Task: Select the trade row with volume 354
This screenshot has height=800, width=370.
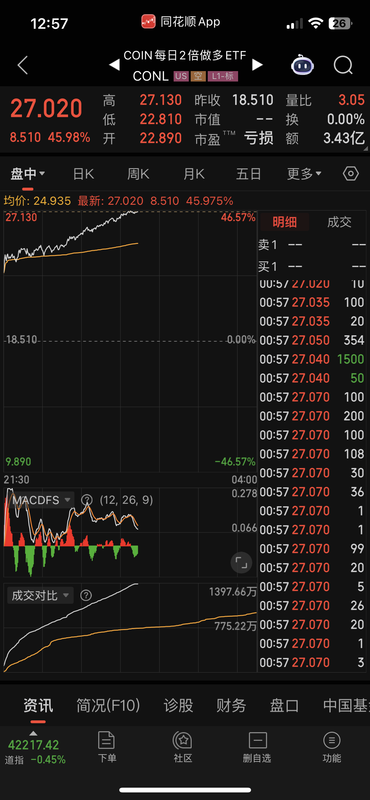Action: (x=312, y=340)
